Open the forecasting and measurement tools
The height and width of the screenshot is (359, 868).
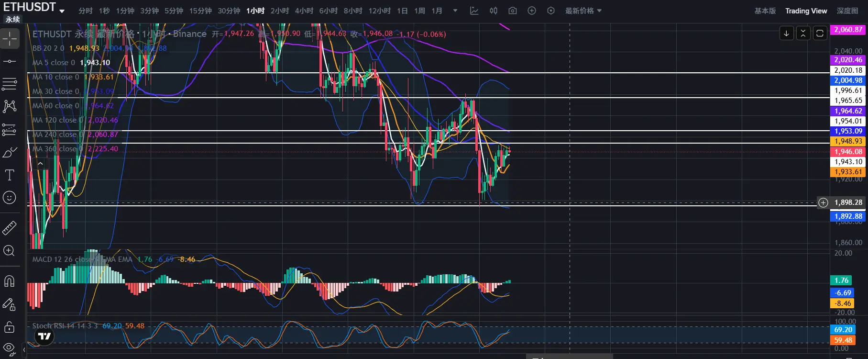(x=10, y=129)
